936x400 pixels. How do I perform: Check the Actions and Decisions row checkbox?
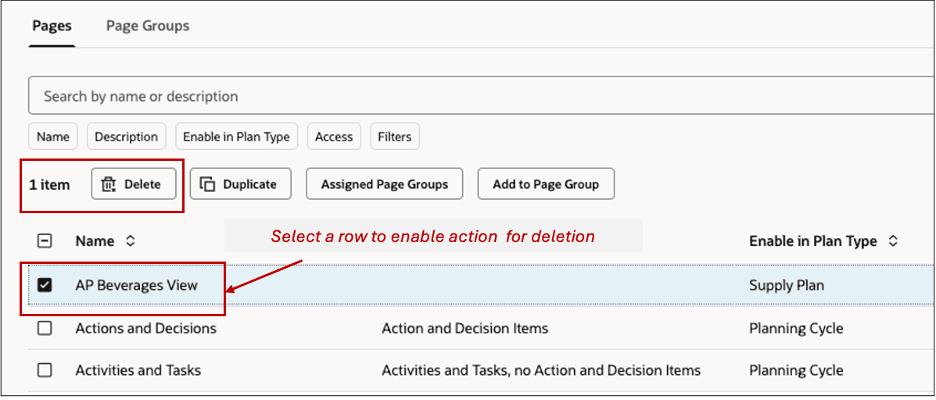pyautogui.click(x=45, y=328)
